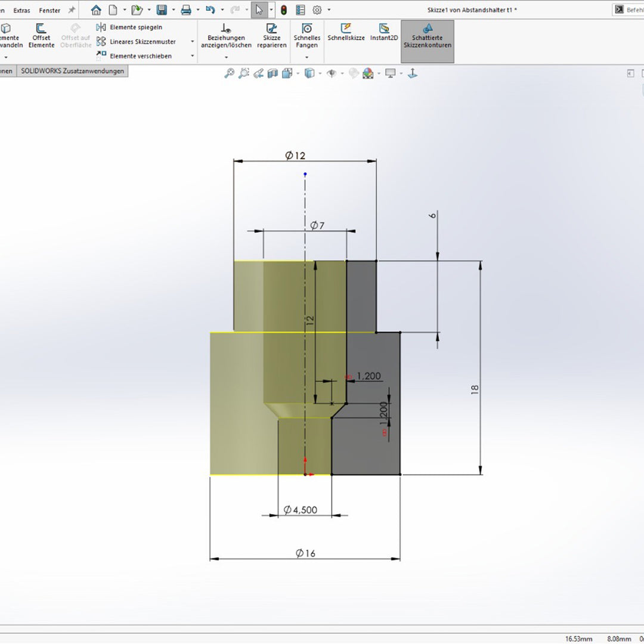Expand Beziehungen anzeigen/löschen dropdown arrow
This screenshot has width=644, height=644.
coord(226,57)
